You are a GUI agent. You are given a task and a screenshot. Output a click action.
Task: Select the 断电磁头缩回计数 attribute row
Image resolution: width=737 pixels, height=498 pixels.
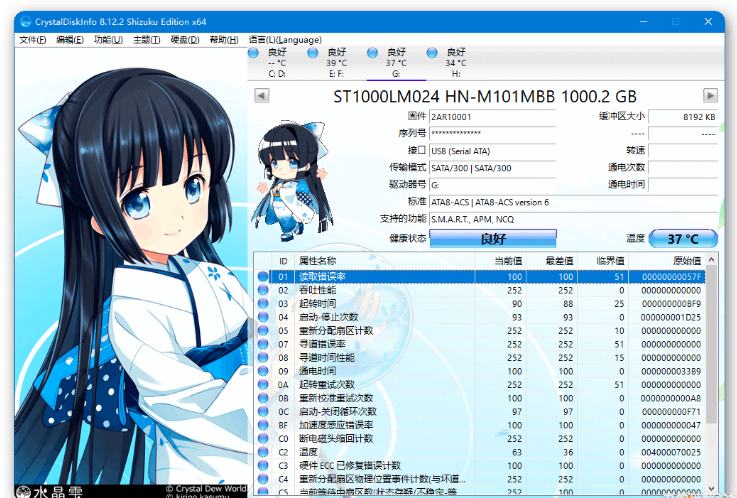[x=480, y=439]
